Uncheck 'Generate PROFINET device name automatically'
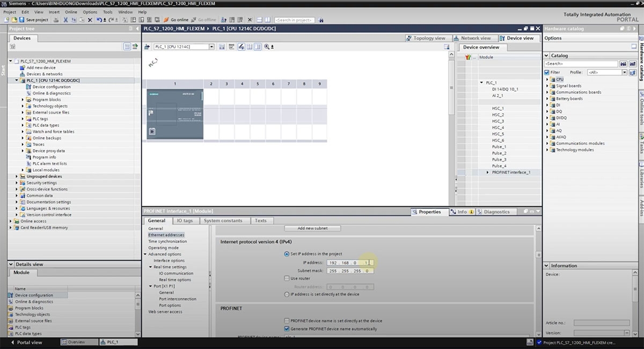The image size is (644, 349). (287, 329)
